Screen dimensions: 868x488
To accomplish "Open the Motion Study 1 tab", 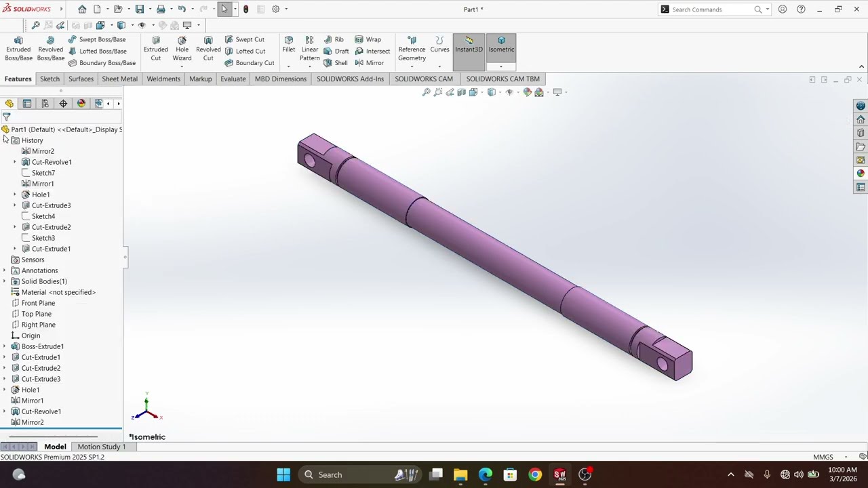I will click(x=102, y=447).
